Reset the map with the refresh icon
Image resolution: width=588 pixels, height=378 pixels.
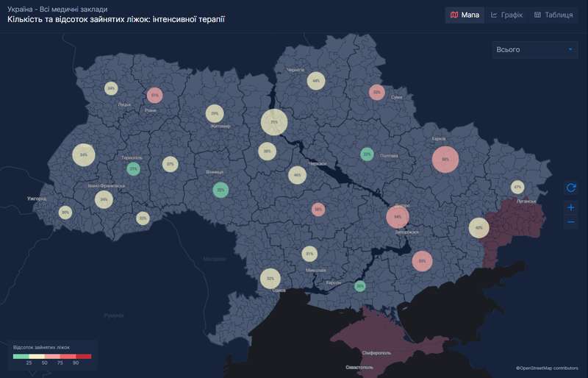(571, 188)
